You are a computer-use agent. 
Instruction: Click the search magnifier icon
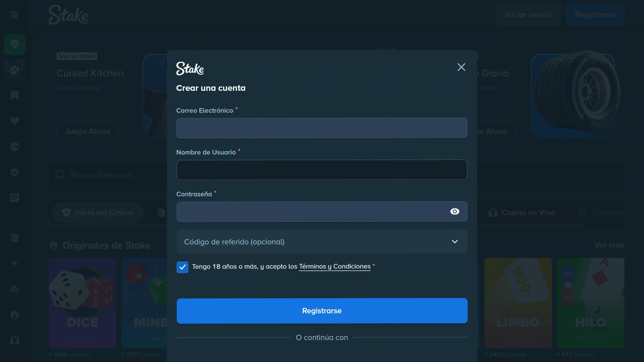click(60, 175)
